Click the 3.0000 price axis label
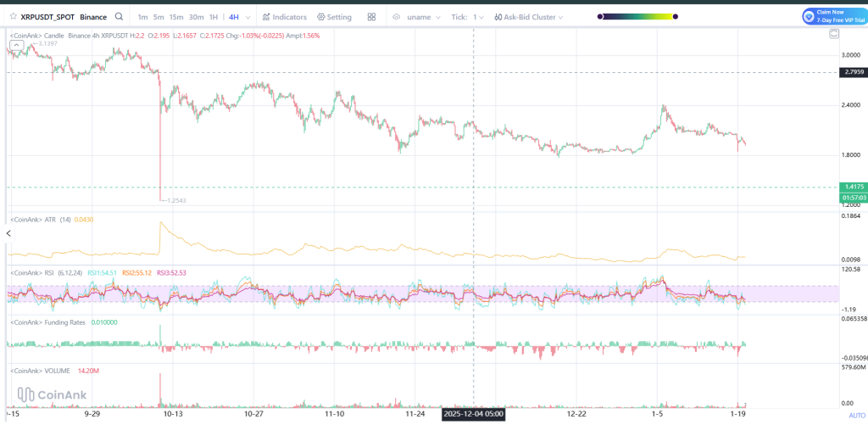This screenshot has width=868, height=425. click(853, 55)
